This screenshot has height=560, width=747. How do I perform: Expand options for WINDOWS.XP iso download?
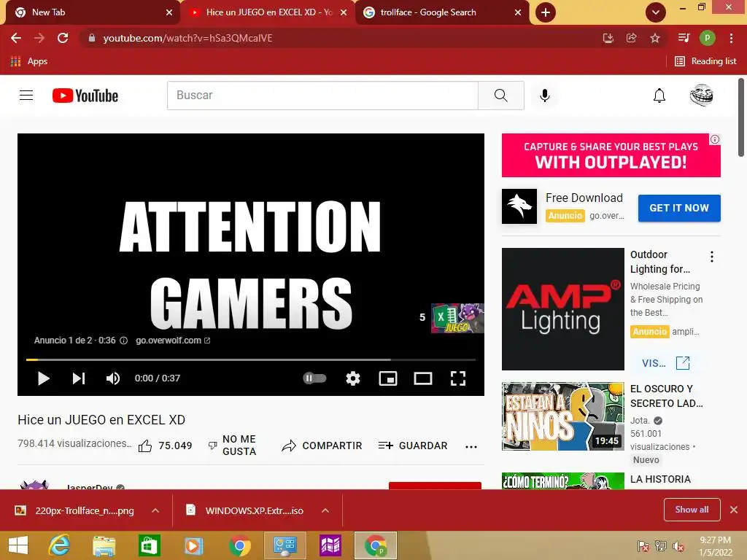[325, 510]
